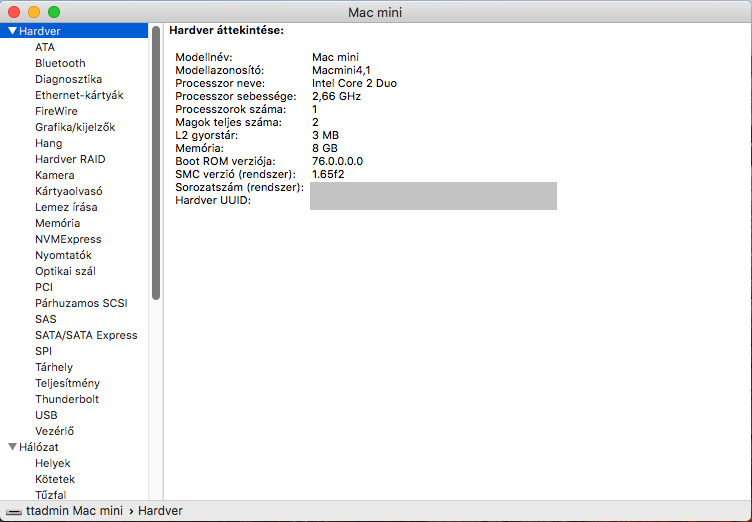
Task: Open Párhuzamos SCSI entry
Action: [x=82, y=303]
